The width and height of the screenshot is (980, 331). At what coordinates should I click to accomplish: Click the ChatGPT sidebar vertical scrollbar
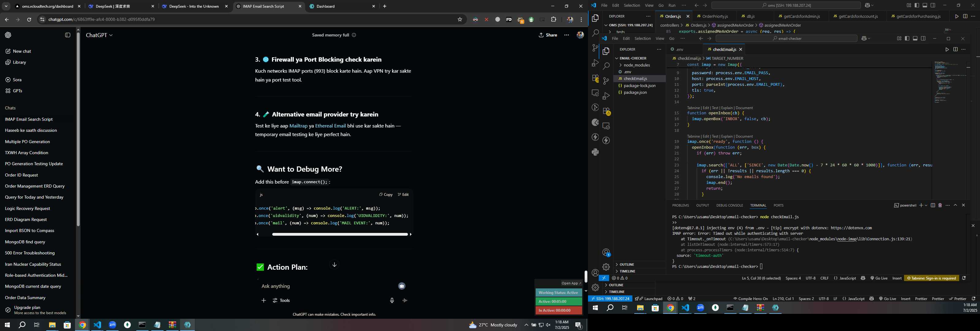[x=78, y=130]
